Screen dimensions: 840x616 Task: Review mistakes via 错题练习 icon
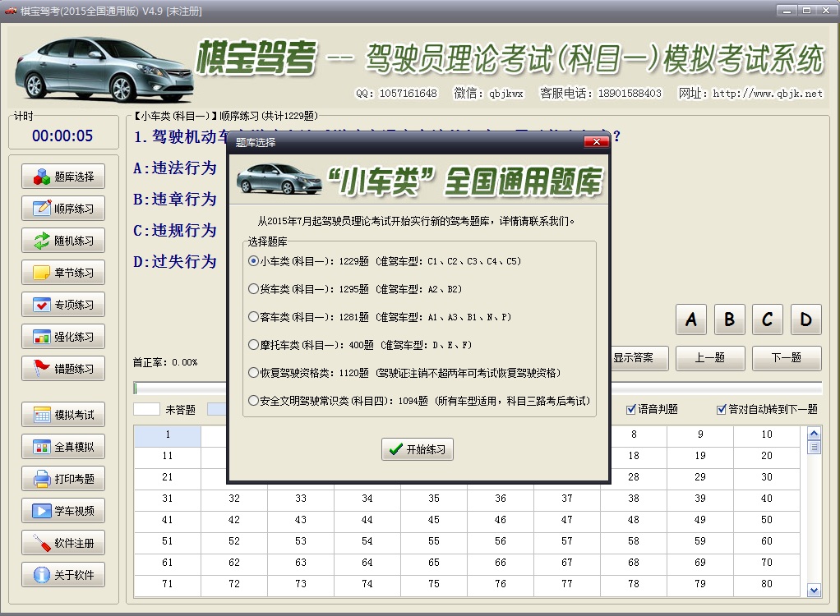(62, 368)
